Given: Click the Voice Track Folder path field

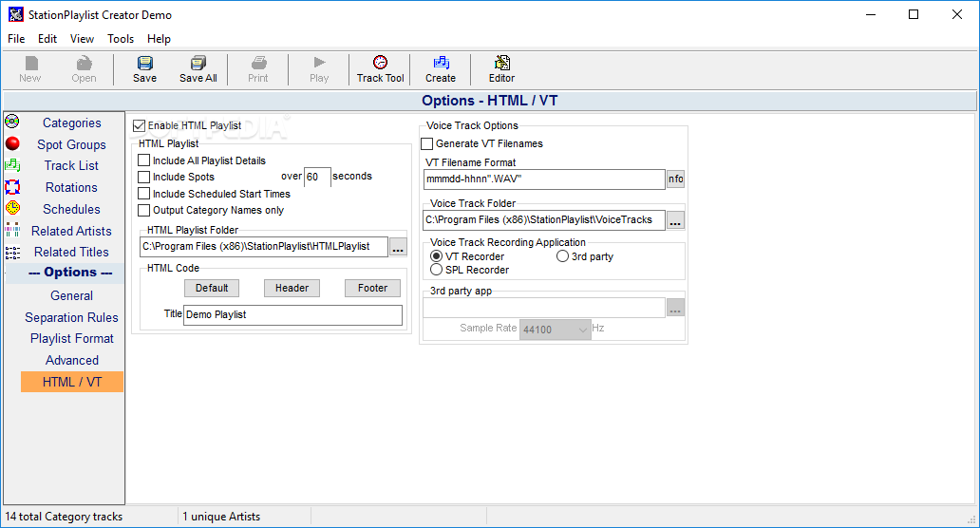Looking at the screenshot, I should [x=544, y=220].
